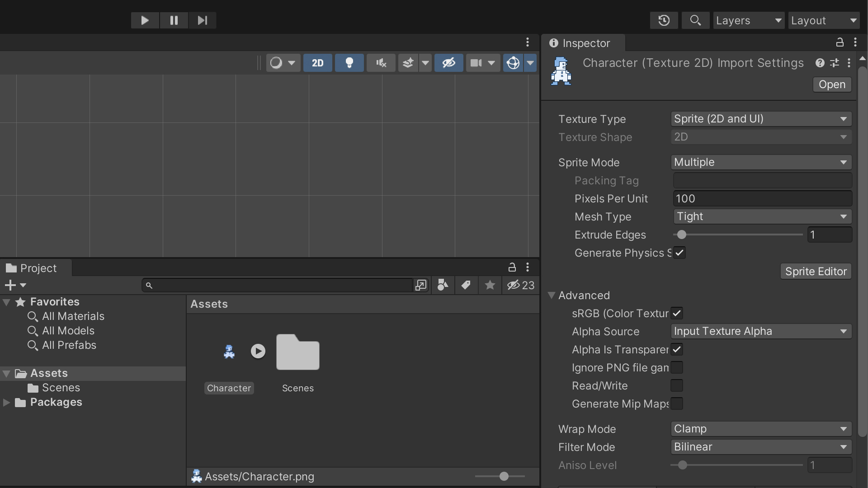
Task: Open the Alpha Source dropdown
Action: coord(761,331)
